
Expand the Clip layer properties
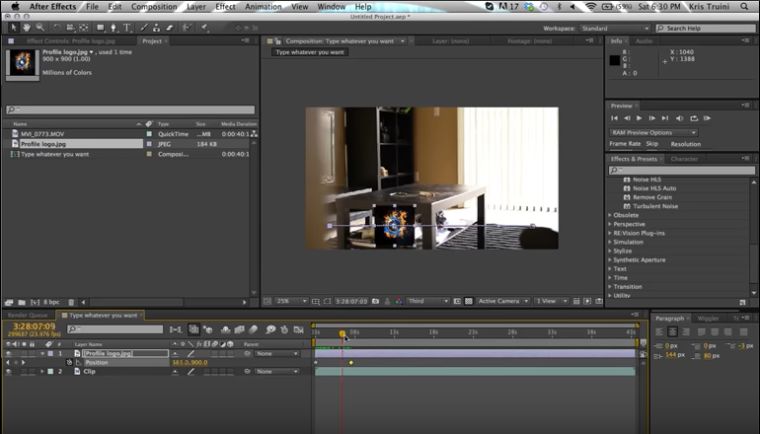[42, 371]
